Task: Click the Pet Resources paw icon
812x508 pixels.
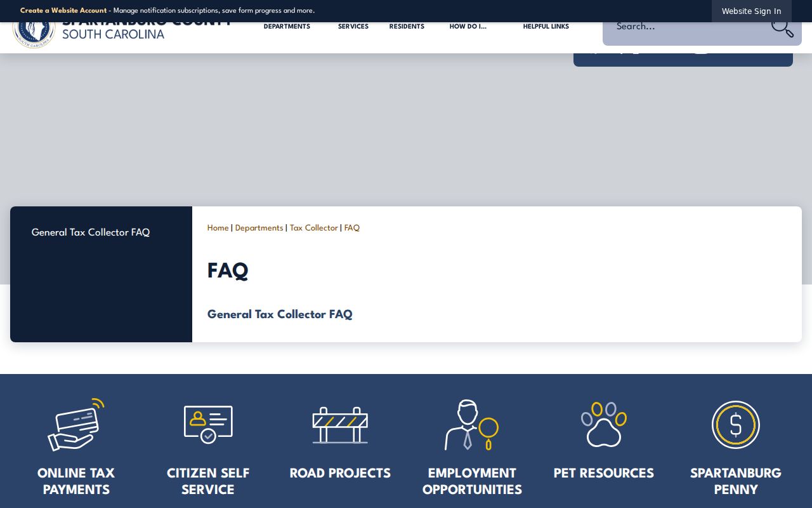Action: 603,425
